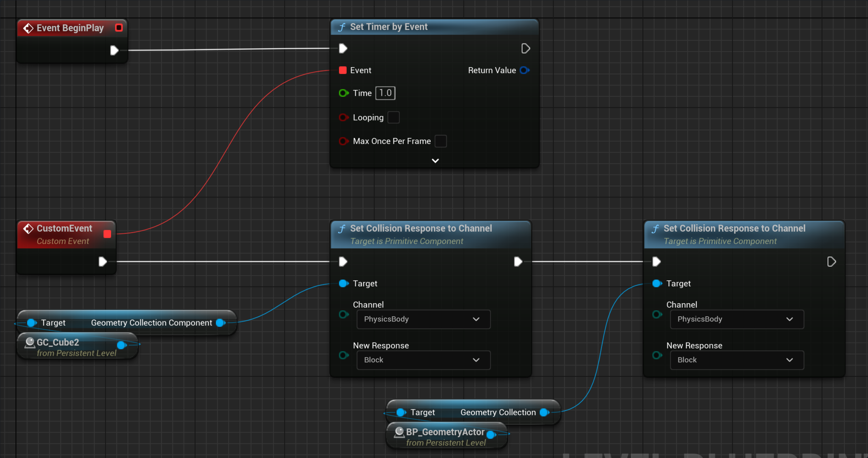Click GC_Cube2 reference output pin

pos(122,345)
